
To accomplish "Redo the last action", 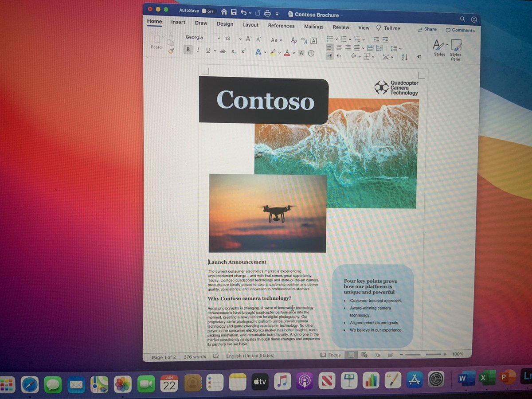I will [258, 13].
